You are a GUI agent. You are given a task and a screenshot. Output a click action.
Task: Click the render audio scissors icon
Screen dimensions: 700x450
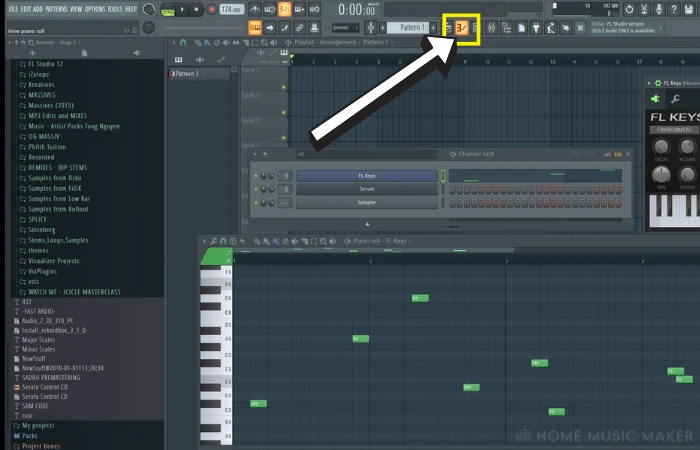(x=644, y=9)
